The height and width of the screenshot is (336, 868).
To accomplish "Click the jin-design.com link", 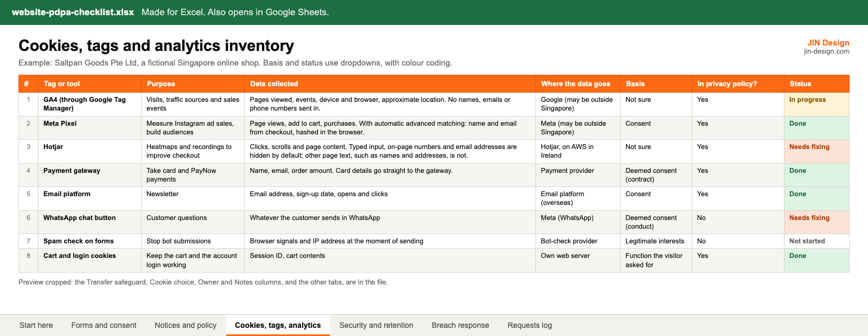I will [x=827, y=51].
